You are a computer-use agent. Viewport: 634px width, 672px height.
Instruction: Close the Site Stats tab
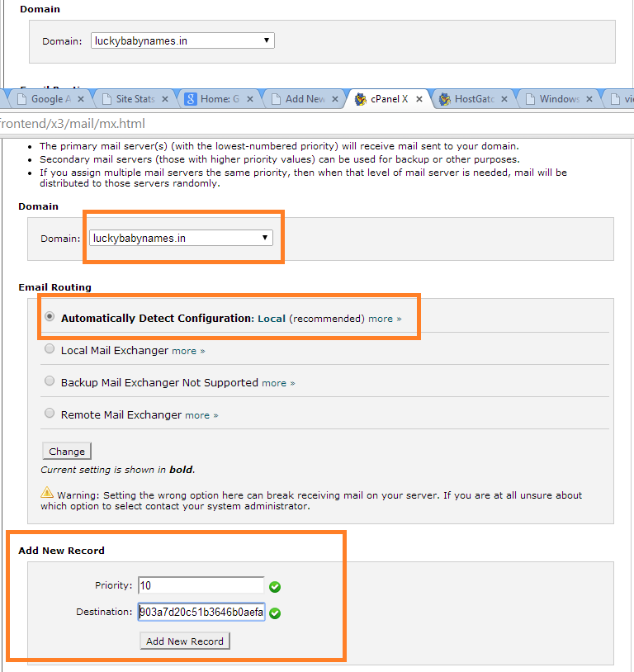tap(165, 99)
